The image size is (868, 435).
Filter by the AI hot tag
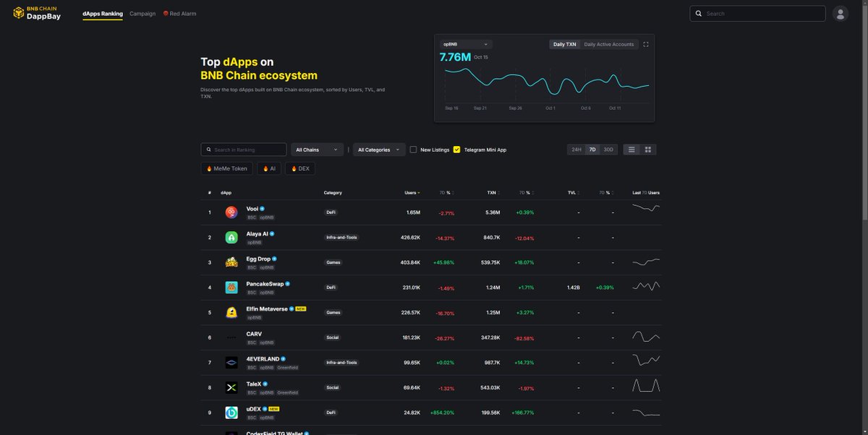269,168
